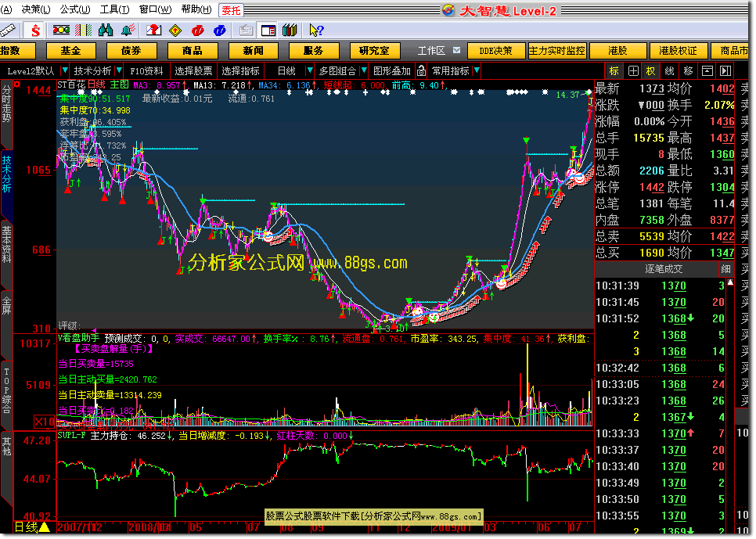Open the 决策(L) menu
This screenshot has height=539, width=756.
click(x=36, y=9)
